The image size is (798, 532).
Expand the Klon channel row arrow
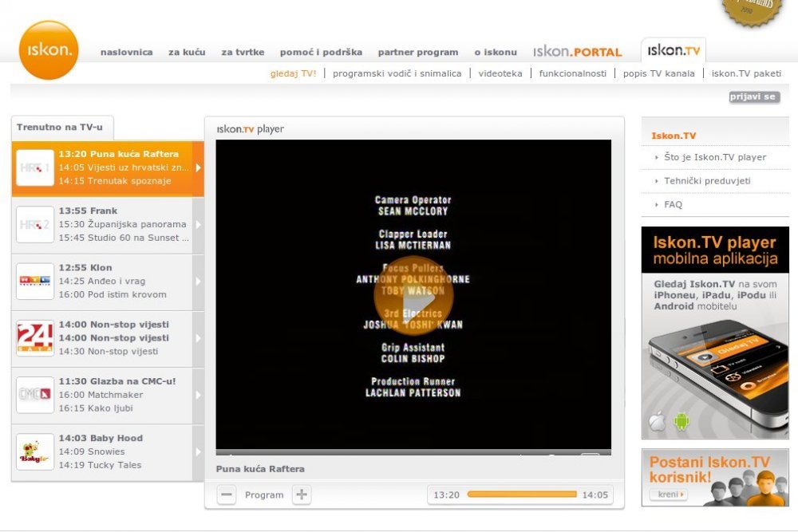pyautogui.click(x=199, y=282)
